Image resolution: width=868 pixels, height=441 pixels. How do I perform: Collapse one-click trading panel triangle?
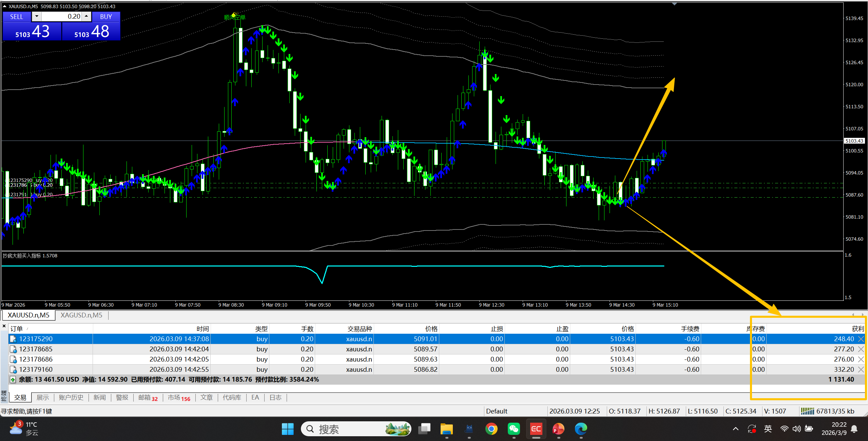(5, 6)
